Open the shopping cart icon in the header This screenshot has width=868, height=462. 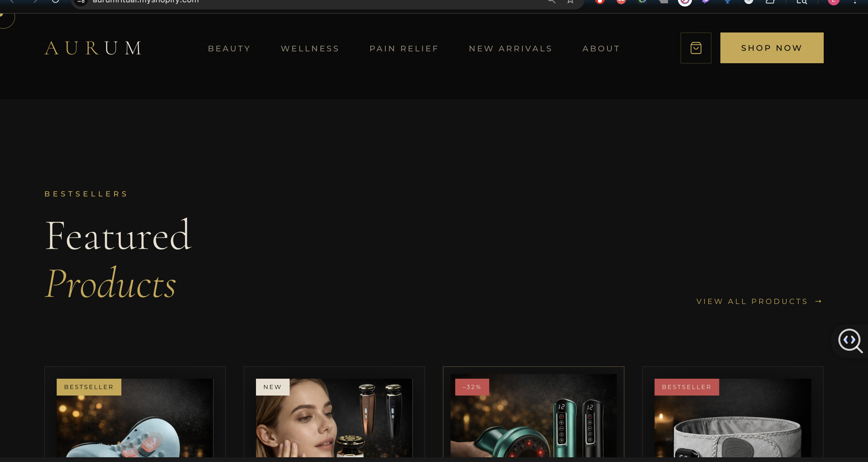696,48
